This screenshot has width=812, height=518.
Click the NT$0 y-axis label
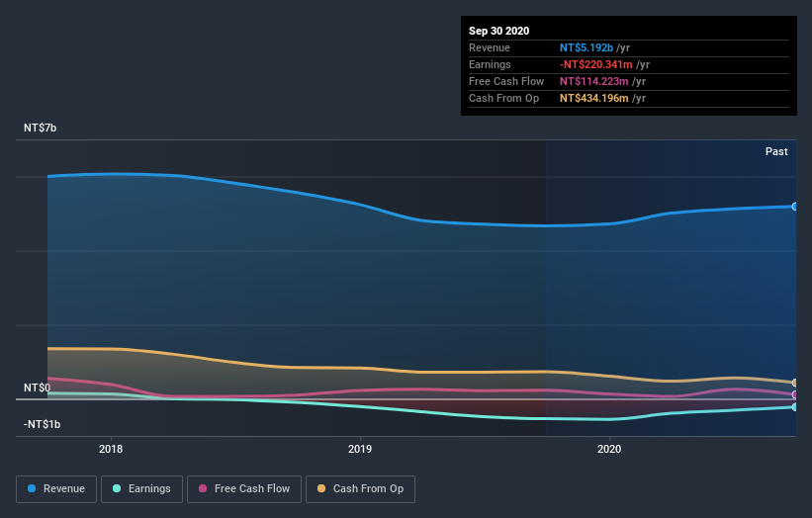click(x=38, y=388)
